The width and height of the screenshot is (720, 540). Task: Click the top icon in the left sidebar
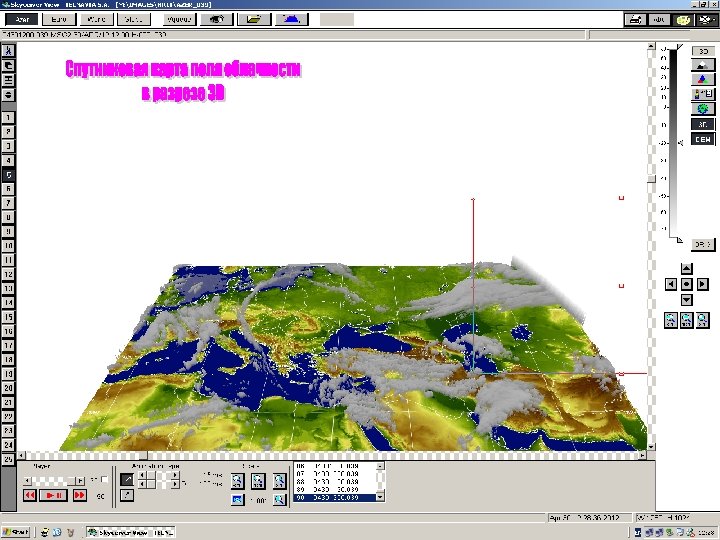click(8, 51)
